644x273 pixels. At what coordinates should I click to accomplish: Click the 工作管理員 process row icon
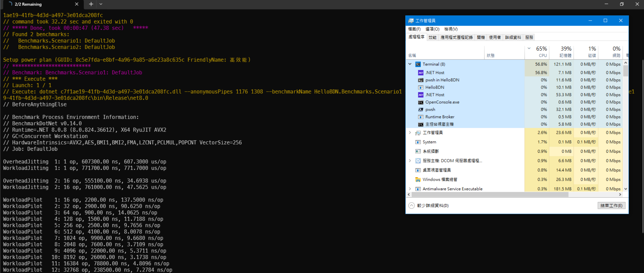[418, 133]
